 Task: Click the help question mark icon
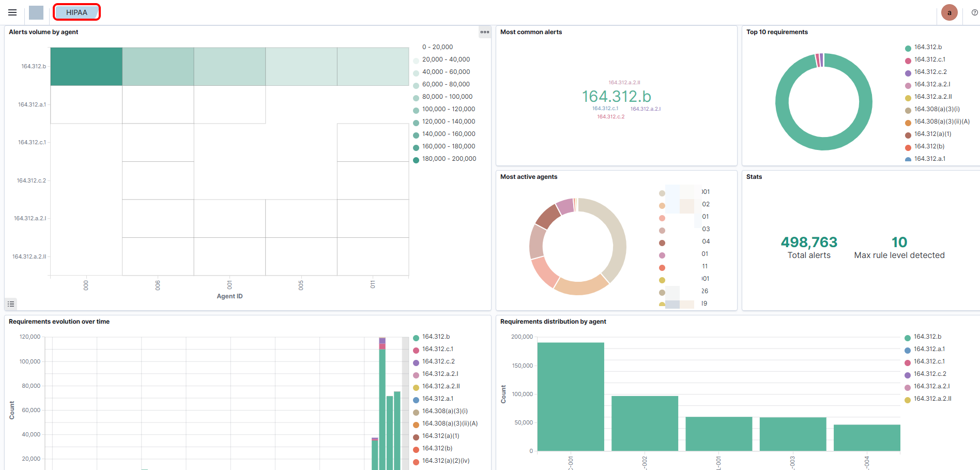[x=974, y=12]
